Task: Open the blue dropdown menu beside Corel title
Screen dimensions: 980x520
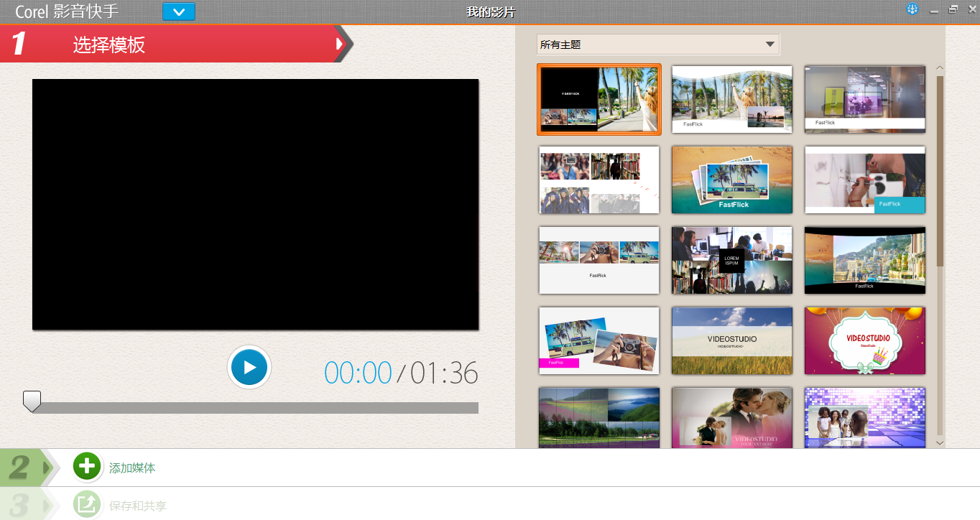Action: coord(178,12)
